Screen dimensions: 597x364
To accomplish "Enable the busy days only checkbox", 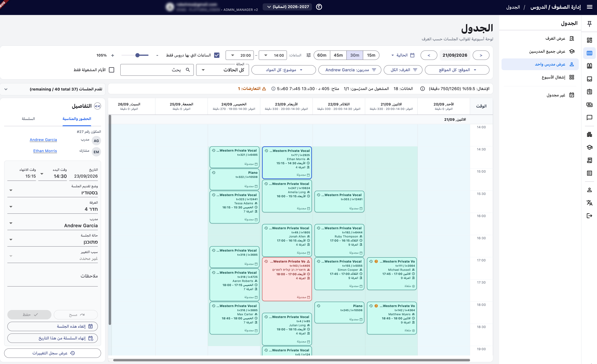I will 111,70.
